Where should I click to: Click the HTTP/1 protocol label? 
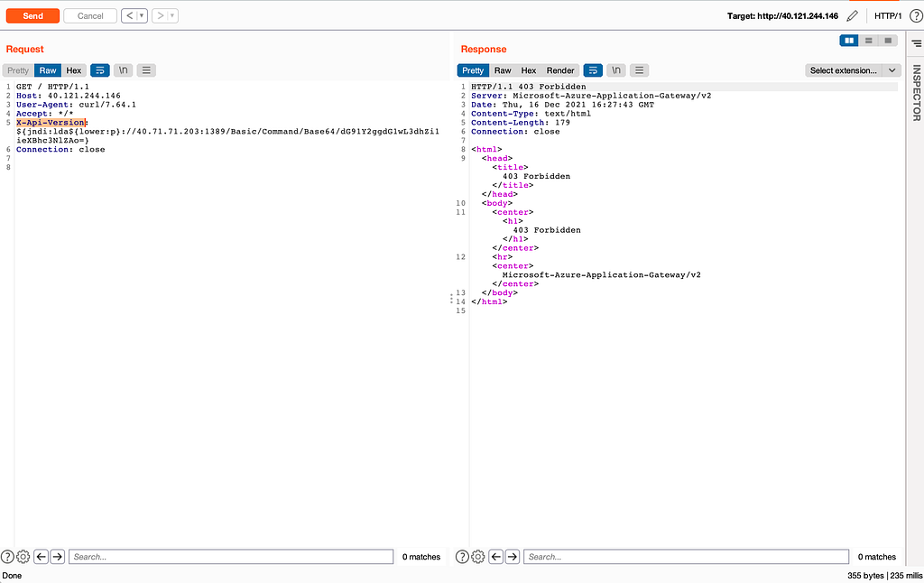pyautogui.click(x=888, y=16)
